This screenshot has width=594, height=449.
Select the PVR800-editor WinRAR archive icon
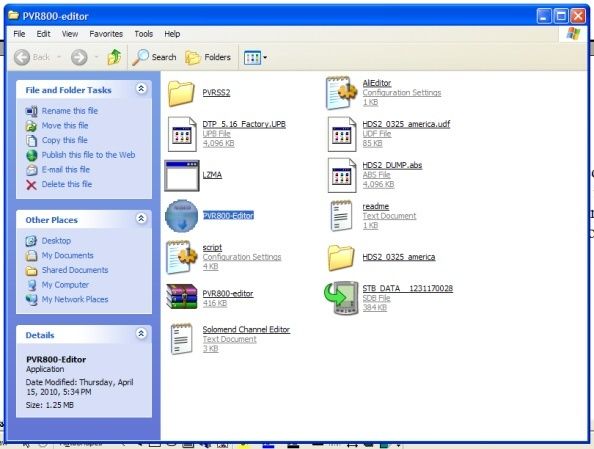coord(182,296)
